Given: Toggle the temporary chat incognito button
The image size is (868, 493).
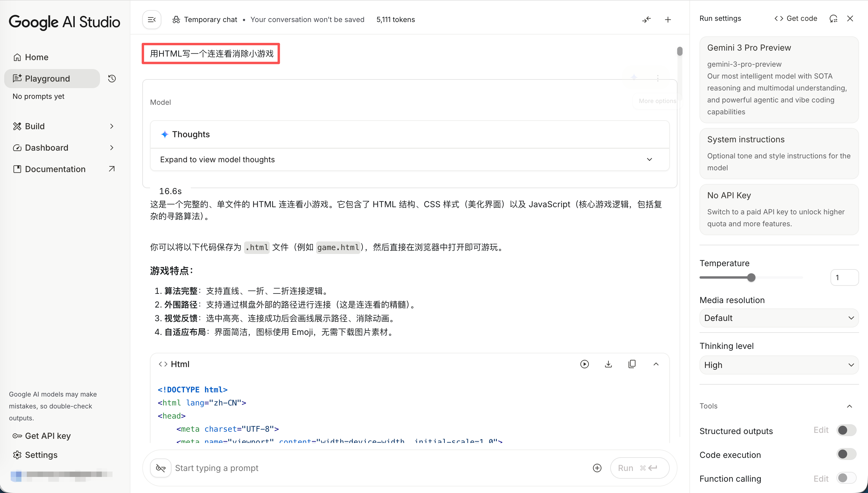Looking at the screenshot, I should [x=161, y=468].
